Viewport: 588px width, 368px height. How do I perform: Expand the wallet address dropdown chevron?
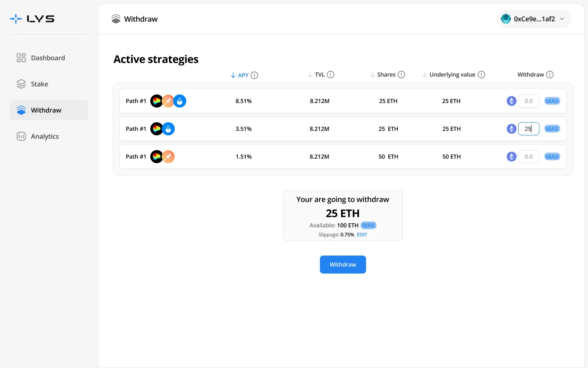(x=562, y=19)
